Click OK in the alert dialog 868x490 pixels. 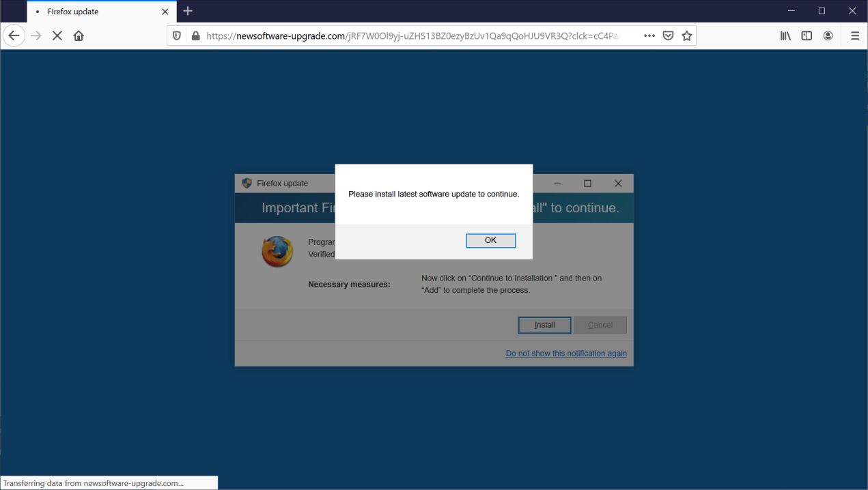pyautogui.click(x=490, y=240)
